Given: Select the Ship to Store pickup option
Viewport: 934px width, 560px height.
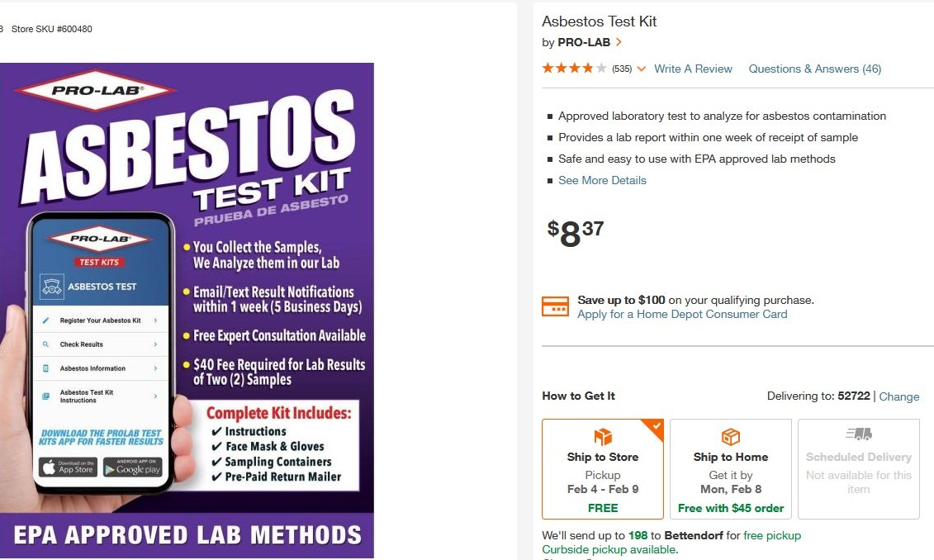Looking at the screenshot, I should (x=603, y=469).
